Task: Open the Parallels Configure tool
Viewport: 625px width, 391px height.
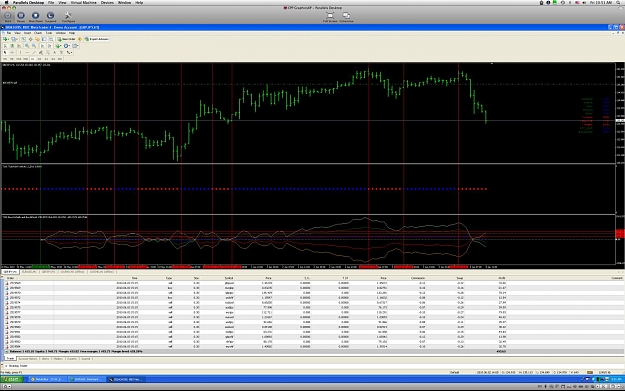Action: [68, 16]
